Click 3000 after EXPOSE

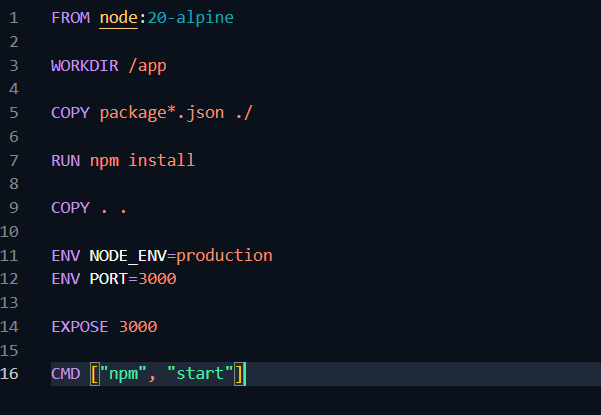pyautogui.click(x=138, y=327)
